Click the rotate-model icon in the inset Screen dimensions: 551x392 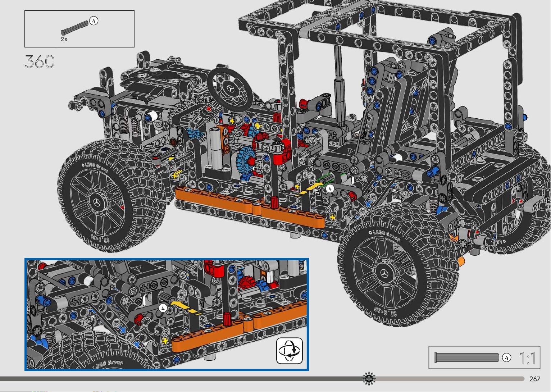coord(290,351)
